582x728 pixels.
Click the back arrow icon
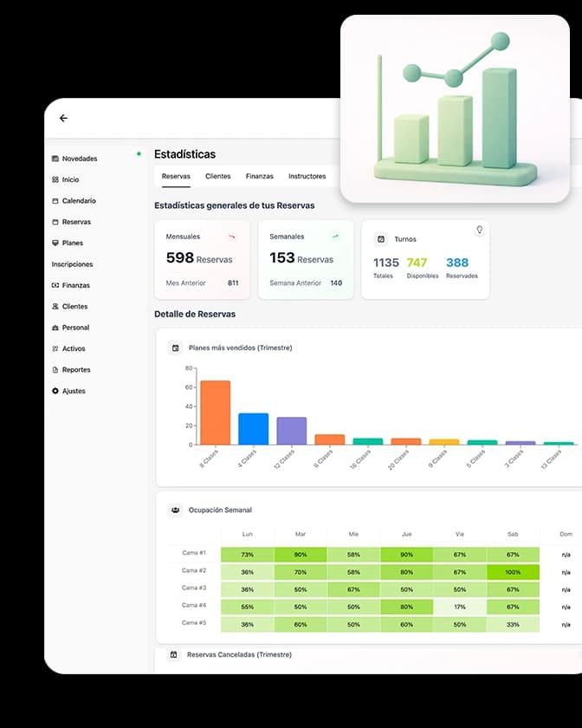[63, 118]
